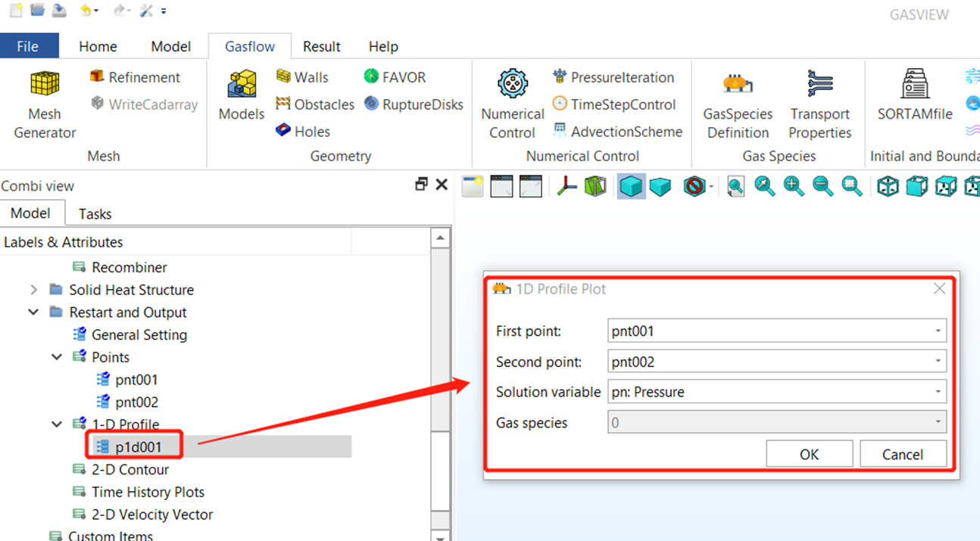Image resolution: width=980 pixels, height=541 pixels.
Task: Open the Models geometry tool
Action: point(242,96)
